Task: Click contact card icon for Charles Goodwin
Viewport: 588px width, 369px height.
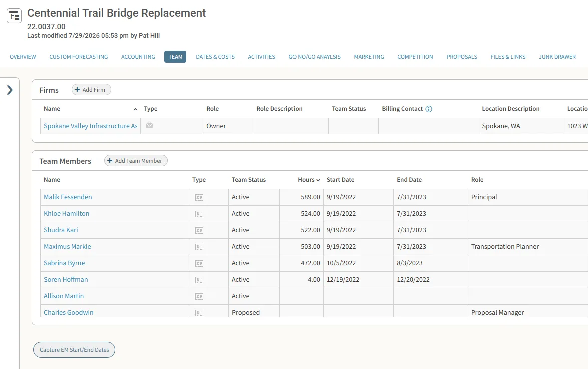Action: (x=199, y=313)
